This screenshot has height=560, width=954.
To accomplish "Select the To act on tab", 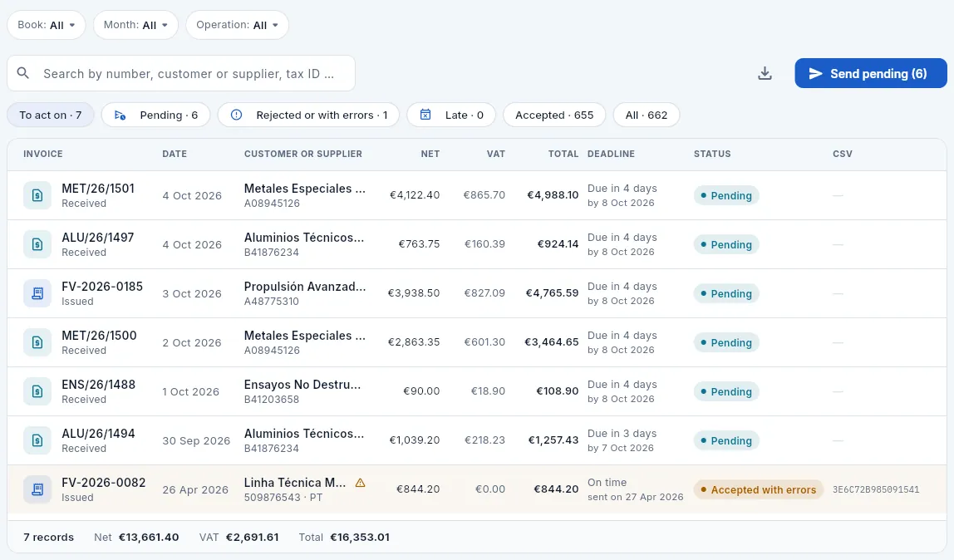I will [x=51, y=115].
